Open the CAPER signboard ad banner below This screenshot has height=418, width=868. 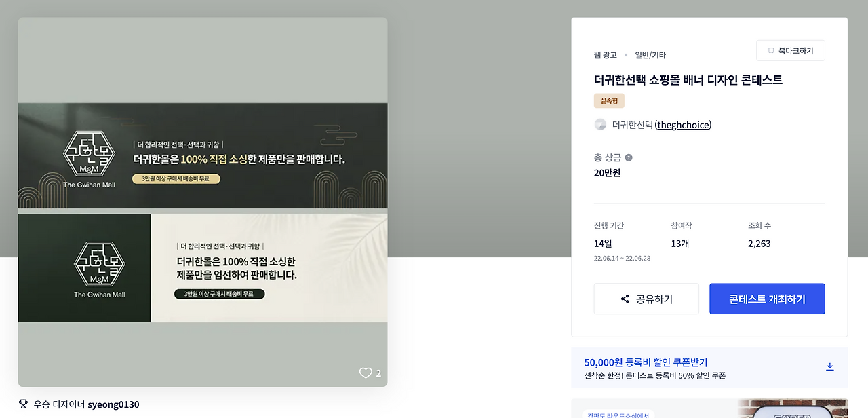709,411
